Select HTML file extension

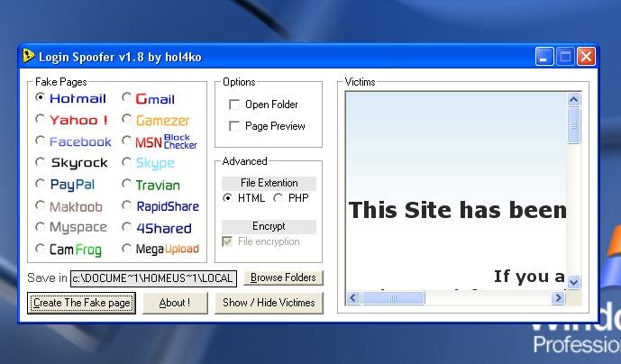tap(227, 197)
